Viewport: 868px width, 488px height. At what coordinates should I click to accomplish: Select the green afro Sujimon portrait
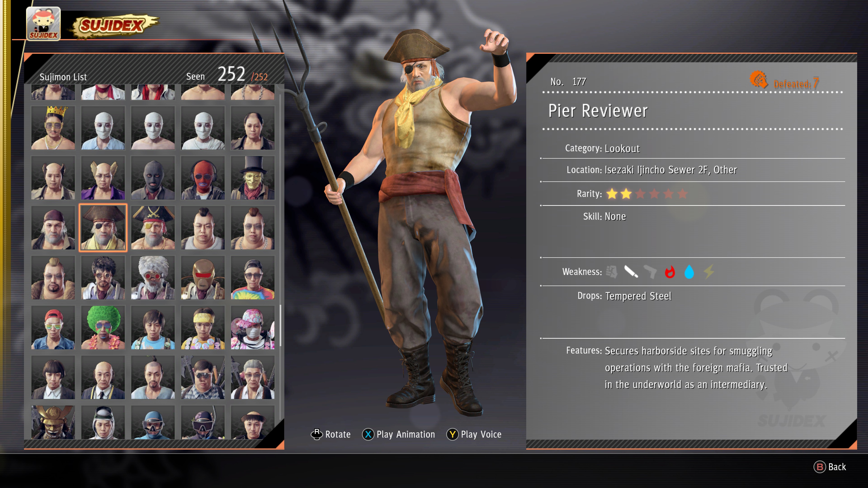(103, 327)
